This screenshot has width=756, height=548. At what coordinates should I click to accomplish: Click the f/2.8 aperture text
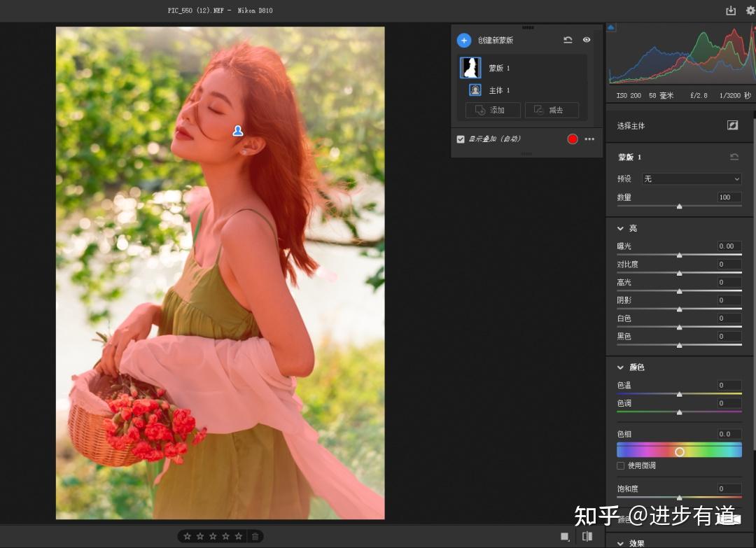point(699,95)
